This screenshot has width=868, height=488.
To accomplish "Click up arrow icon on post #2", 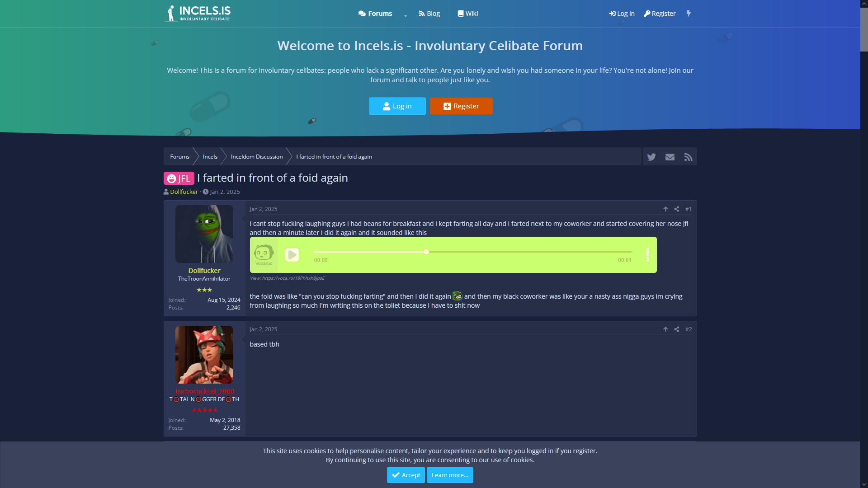I will click(x=665, y=329).
